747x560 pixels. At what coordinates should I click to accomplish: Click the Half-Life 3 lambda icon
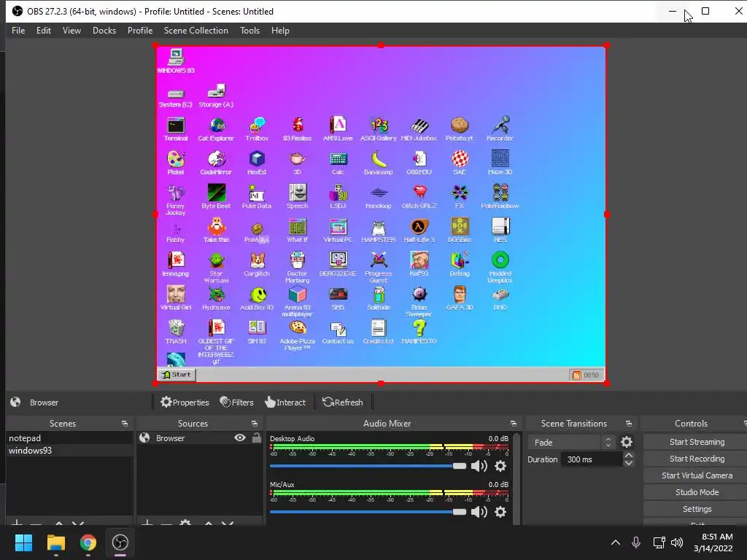click(419, 227)
